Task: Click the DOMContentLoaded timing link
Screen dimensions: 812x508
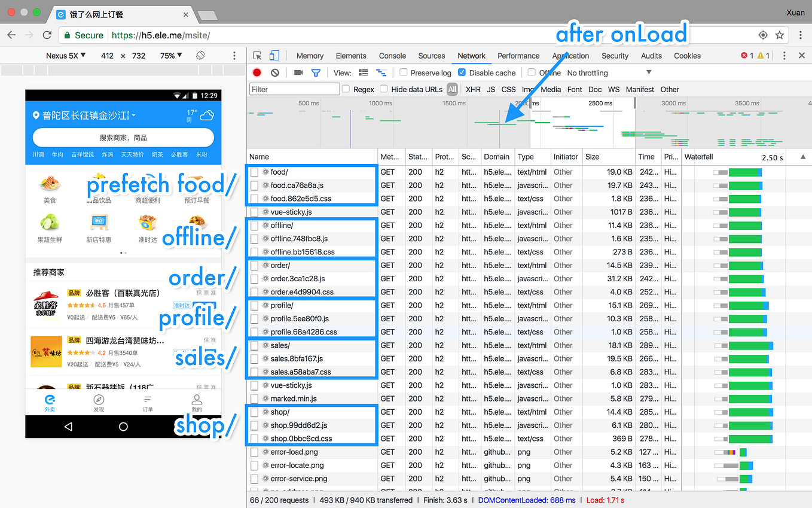Action: pos(527,500)
